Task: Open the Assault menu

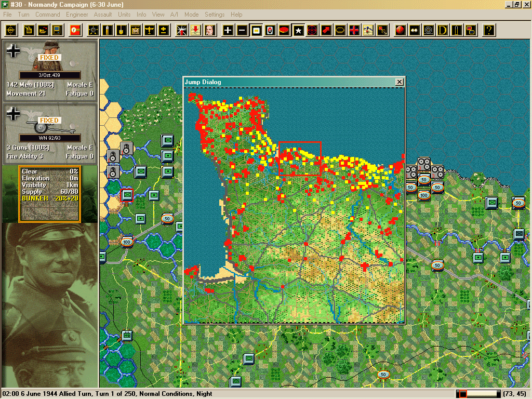Action: (103, 15)
